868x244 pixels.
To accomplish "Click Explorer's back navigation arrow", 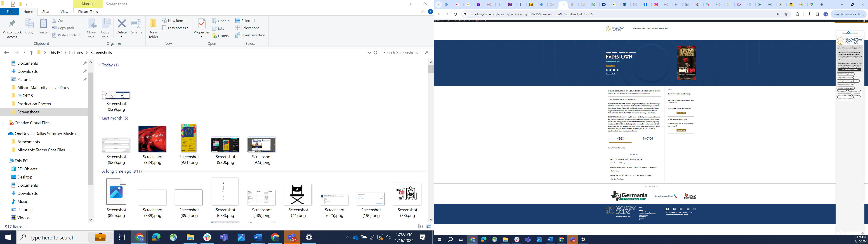I will tap(6, 53).
